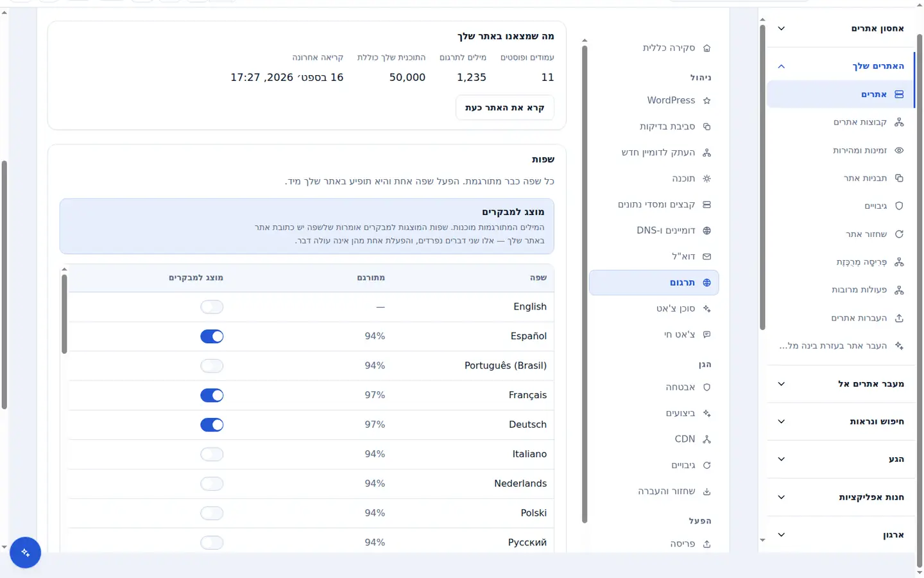Click the languages table scrollbar thumb

tap(64, 314)
